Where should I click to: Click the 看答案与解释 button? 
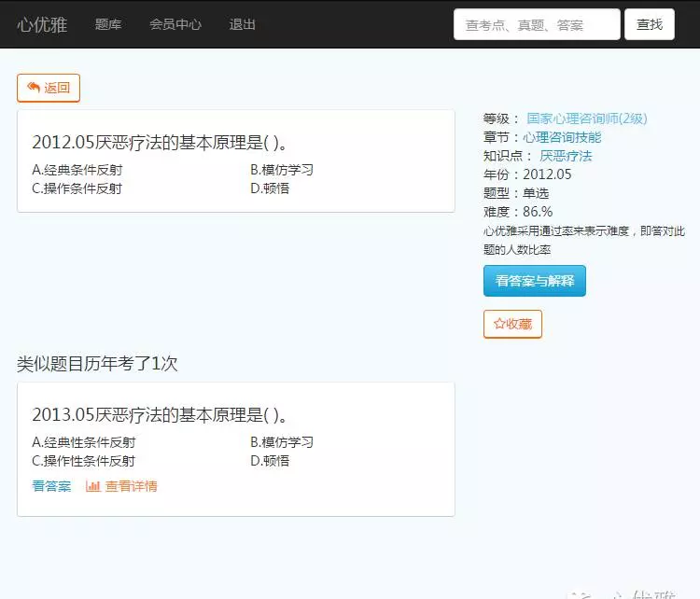tap(535, 281)
